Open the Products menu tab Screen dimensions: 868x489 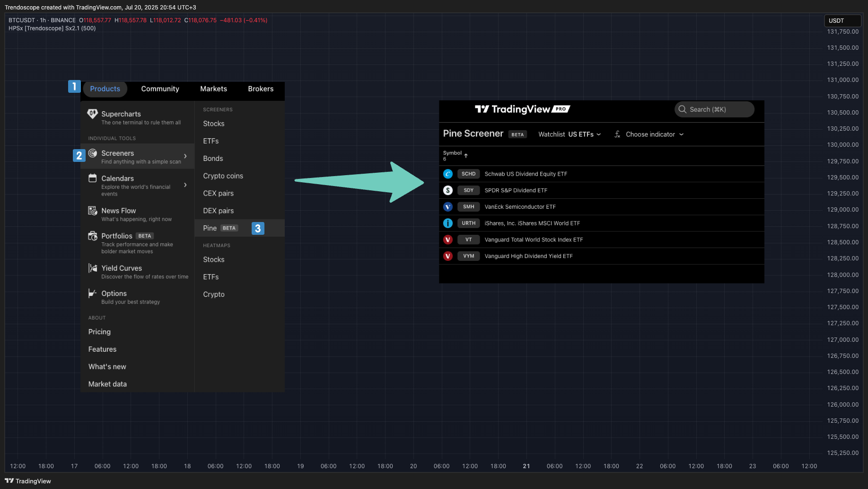(x=105, y=89)
